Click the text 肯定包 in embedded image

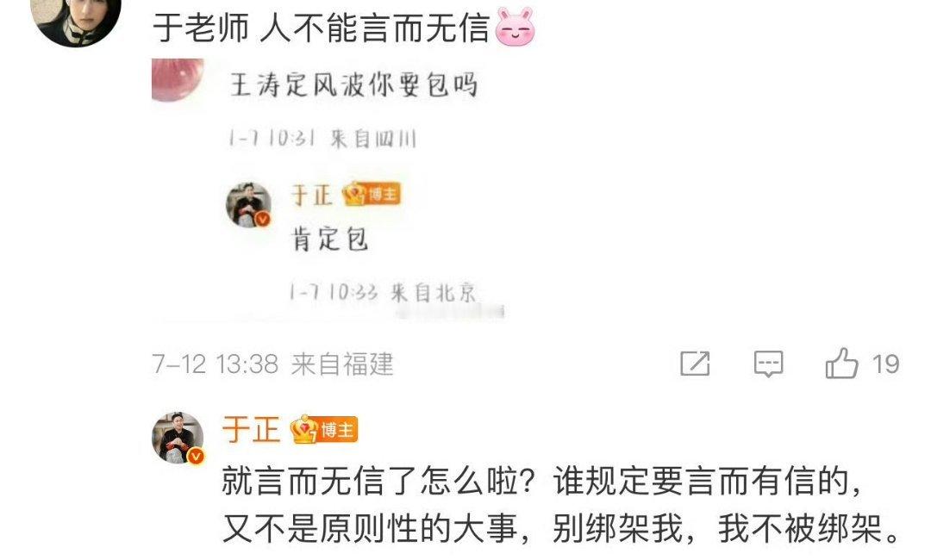[329, 240]
